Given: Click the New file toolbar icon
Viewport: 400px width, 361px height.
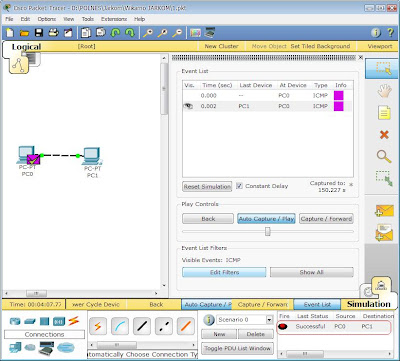Looking at the screenshot, I should [x=10, y=33].
